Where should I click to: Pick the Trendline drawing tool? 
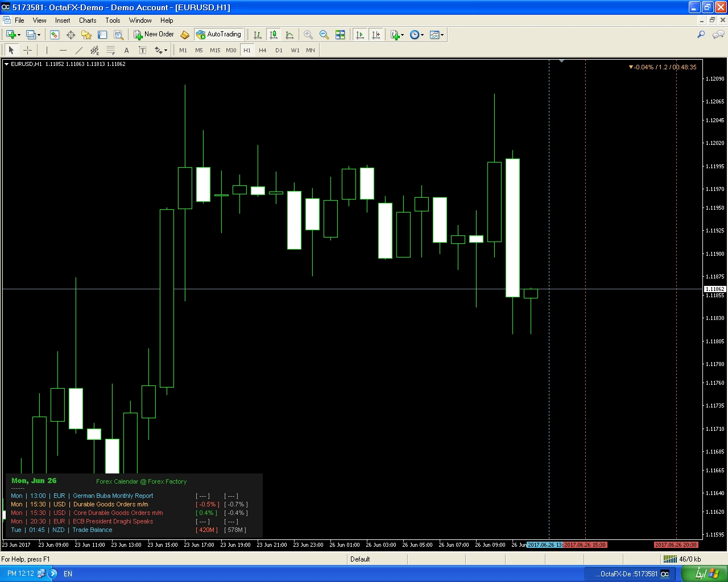(x=79, y=50)
